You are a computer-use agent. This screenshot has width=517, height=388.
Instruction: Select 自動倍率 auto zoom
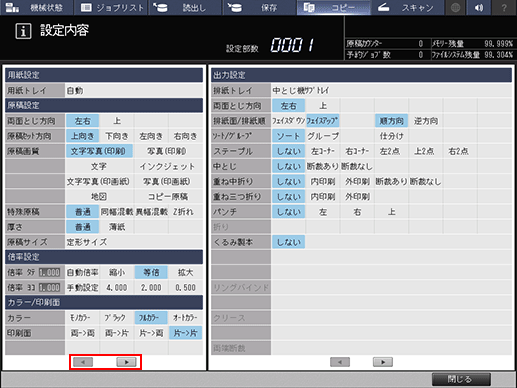coord(82,272)
